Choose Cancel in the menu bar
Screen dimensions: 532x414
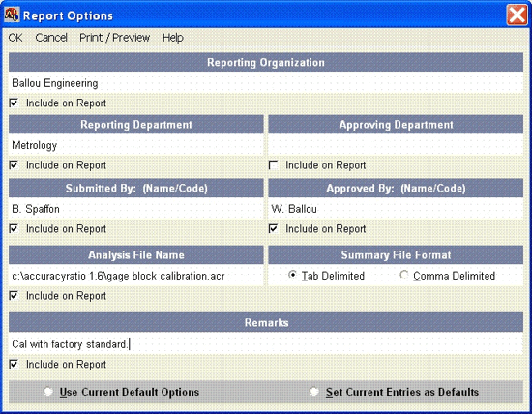pos(51,38)
